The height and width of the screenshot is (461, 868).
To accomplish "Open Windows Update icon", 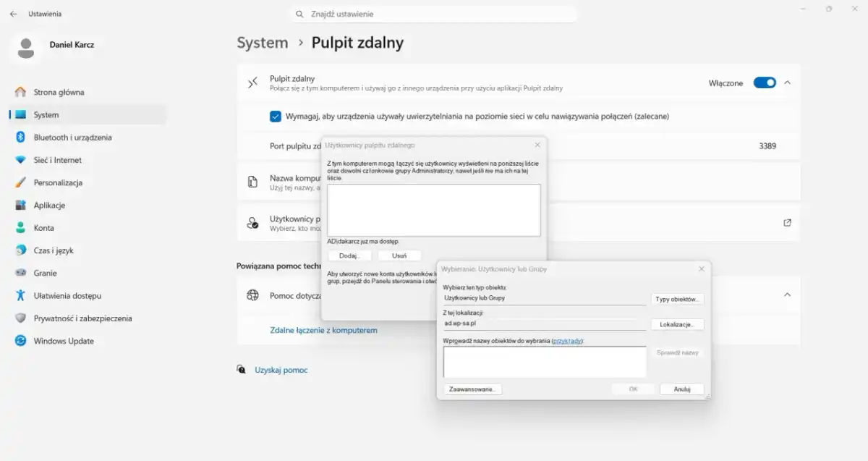I will 20,341.
